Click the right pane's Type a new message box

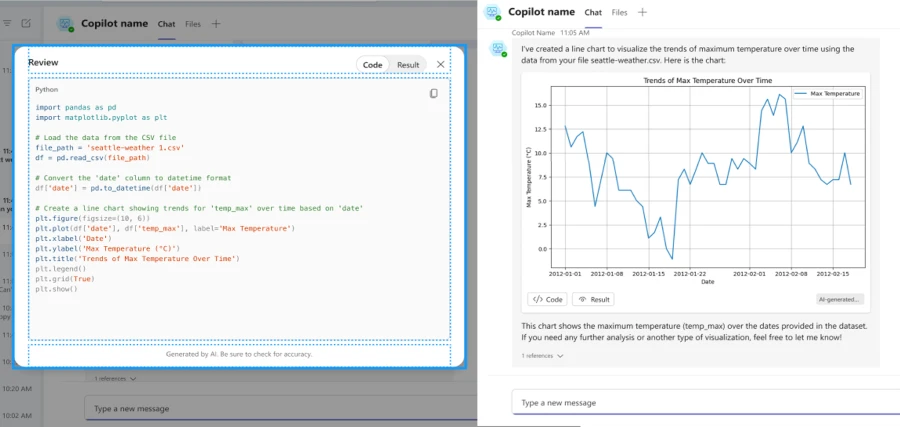700,402
